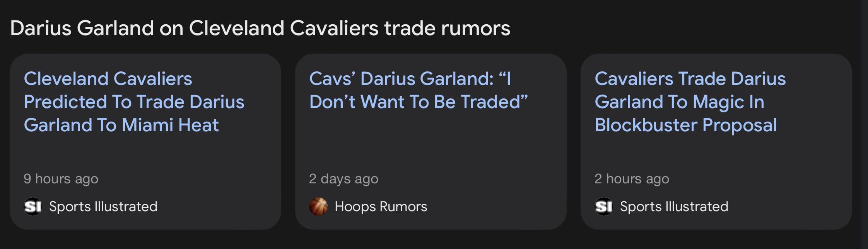Click "Garland To Miami Heat" text in first headline
This screenshot has height=249, width=868.
[x=121, y=125]
